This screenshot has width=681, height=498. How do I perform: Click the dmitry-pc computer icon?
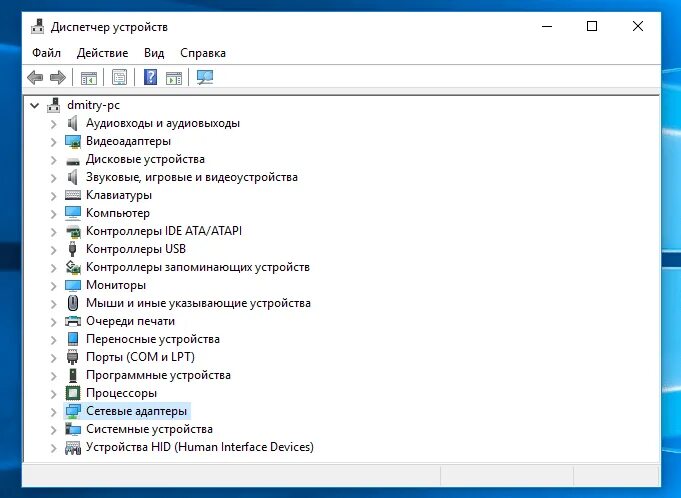(x=53, y=105)
